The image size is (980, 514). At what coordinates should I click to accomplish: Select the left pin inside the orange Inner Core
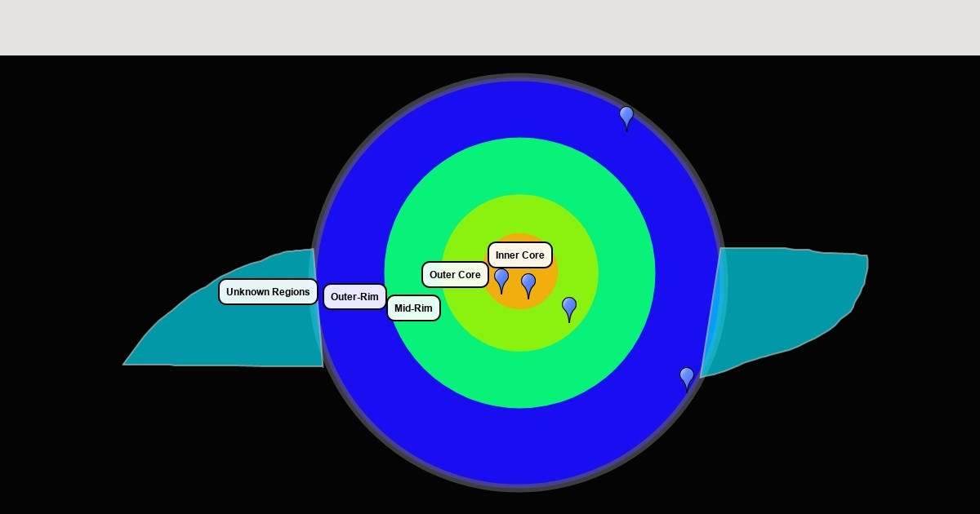[501, 279]
